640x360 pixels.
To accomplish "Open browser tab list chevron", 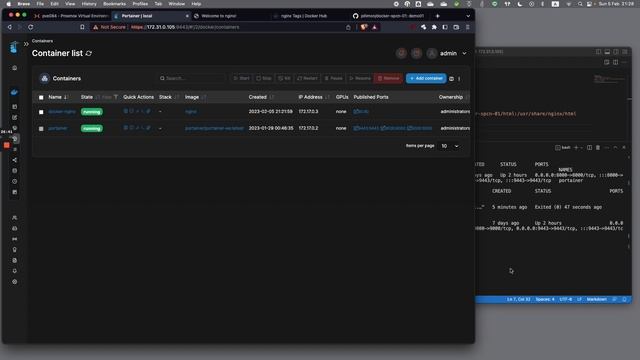I will [468, 16].
